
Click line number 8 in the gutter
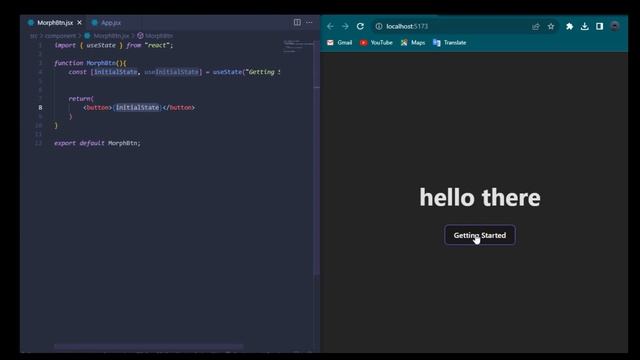tap(40, 108)
